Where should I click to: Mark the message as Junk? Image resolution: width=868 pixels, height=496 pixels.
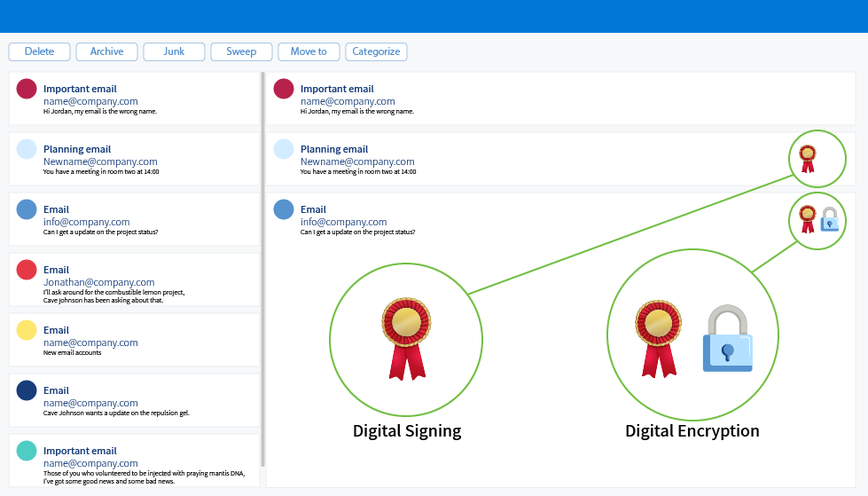click(174, 51)
